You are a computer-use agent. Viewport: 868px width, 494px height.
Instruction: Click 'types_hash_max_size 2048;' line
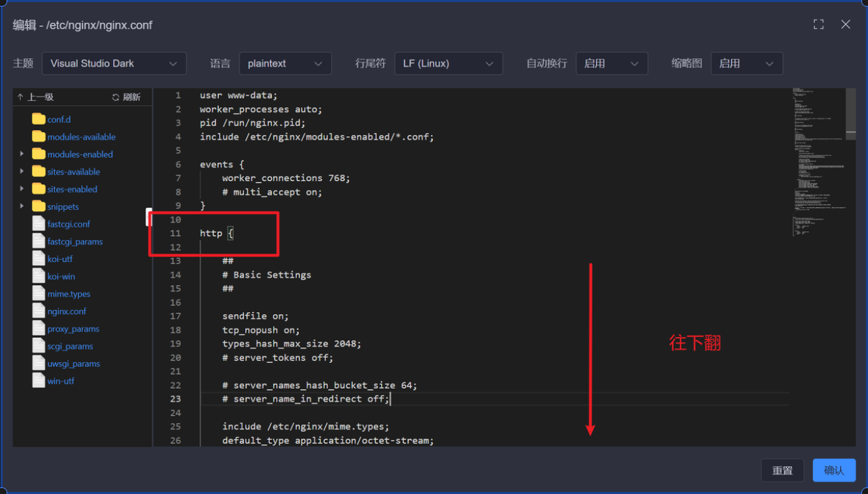[x=292, y=344]
